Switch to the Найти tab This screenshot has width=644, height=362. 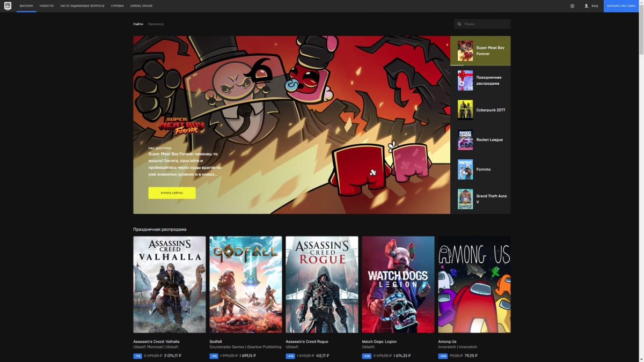(138, 24)
